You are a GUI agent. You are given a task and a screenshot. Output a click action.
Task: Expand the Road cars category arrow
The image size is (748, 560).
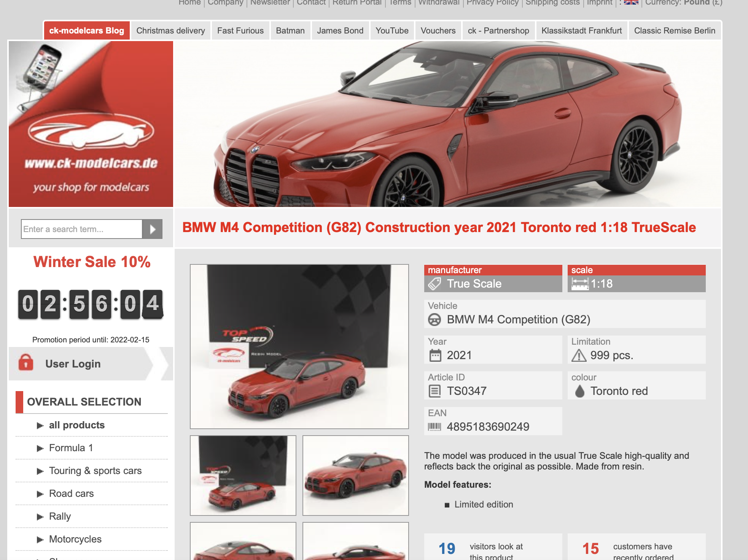point(40,494)
